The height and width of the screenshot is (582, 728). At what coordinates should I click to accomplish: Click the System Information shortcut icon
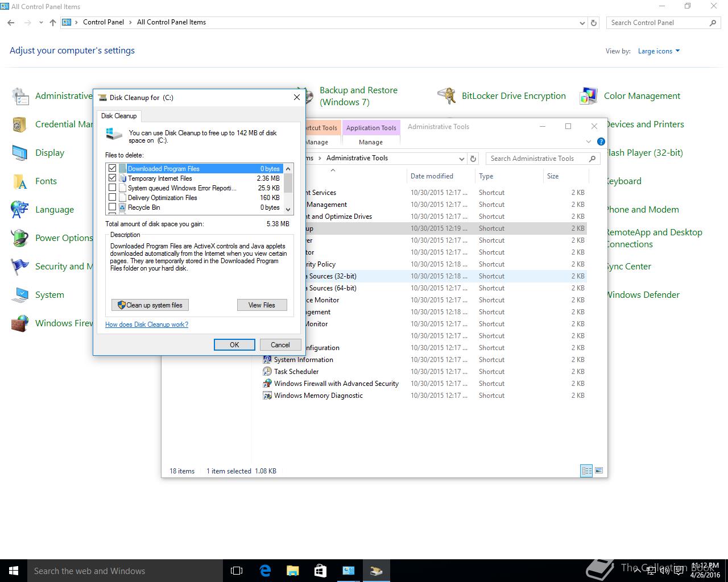click(267, 360)
